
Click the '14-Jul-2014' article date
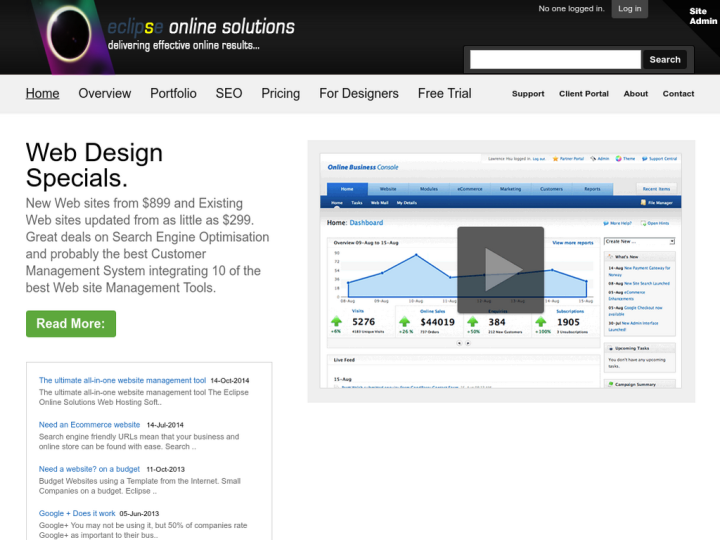click(165, 425)
